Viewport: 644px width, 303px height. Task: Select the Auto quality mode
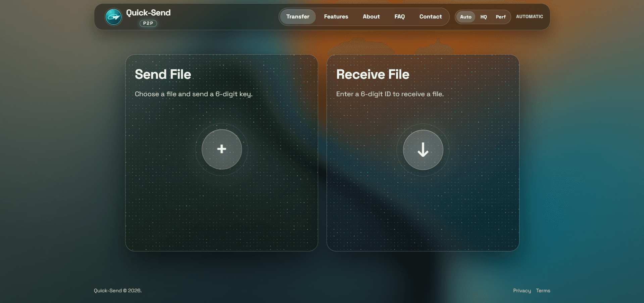(x=465, y=17)
